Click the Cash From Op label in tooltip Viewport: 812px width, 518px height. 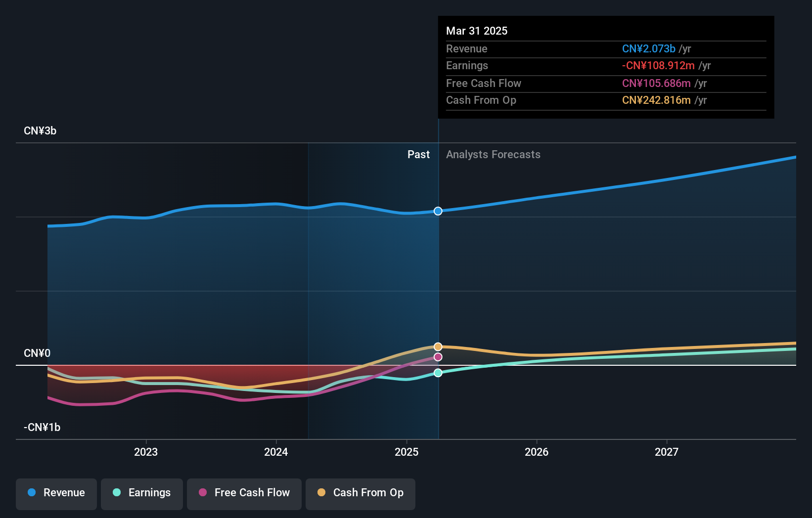click(x=481, y=100)
